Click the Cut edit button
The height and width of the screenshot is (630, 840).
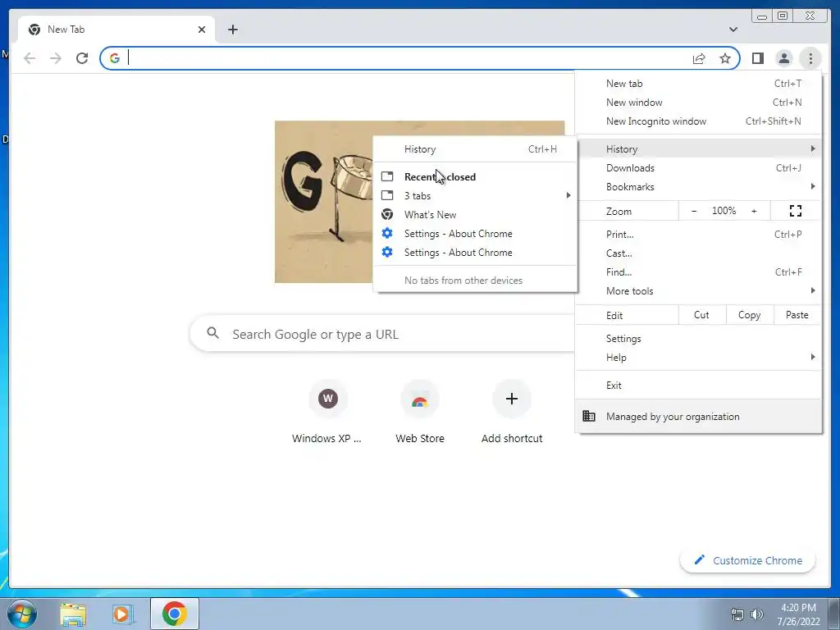(702, 315)
